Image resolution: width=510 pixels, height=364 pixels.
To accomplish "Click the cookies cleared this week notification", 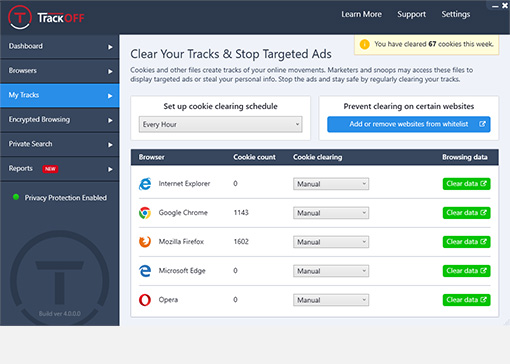I will [x=427, y=44].
